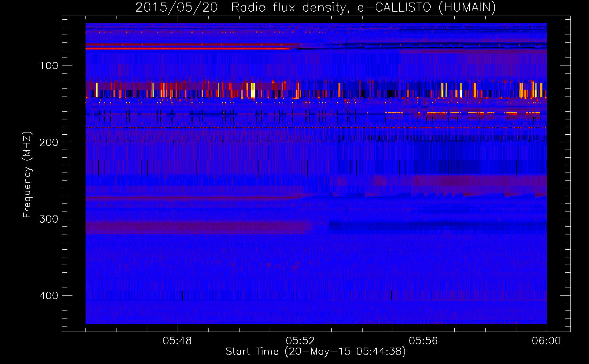Select the 'Frequency (MHZ)' axis label

click(27, 175)
